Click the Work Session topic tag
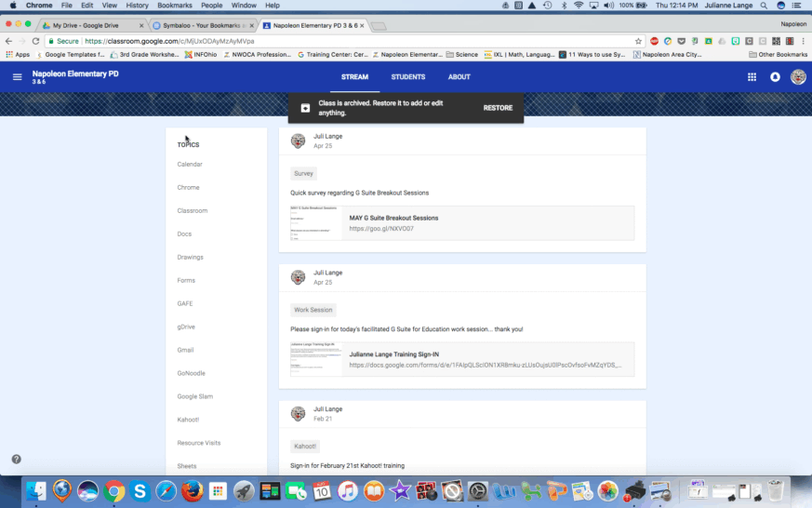The height and width of the screenshot is (508, 812). [x=313, y=310]
